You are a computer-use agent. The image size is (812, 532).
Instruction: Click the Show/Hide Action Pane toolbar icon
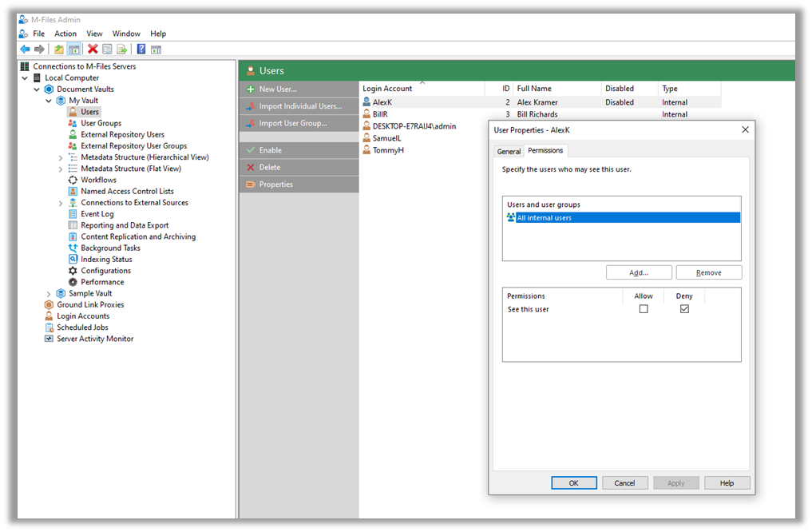click(x=156, y=50)
